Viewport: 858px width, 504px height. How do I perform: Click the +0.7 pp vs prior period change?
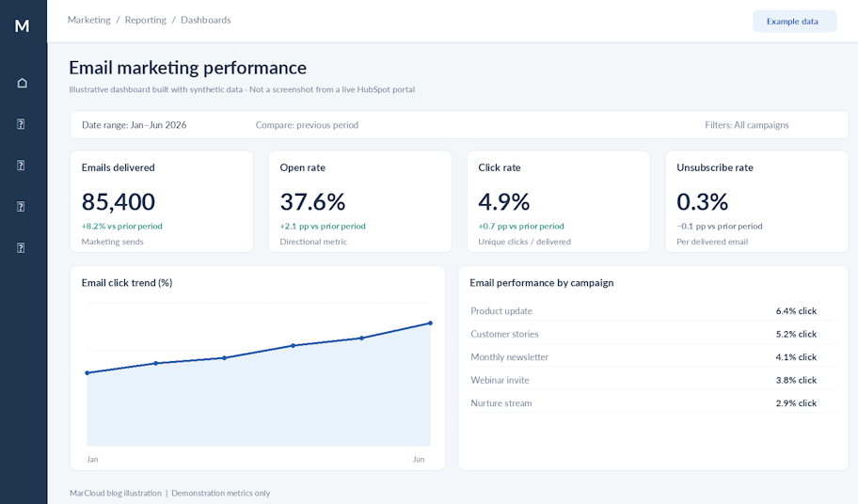(x=521, y=227)
